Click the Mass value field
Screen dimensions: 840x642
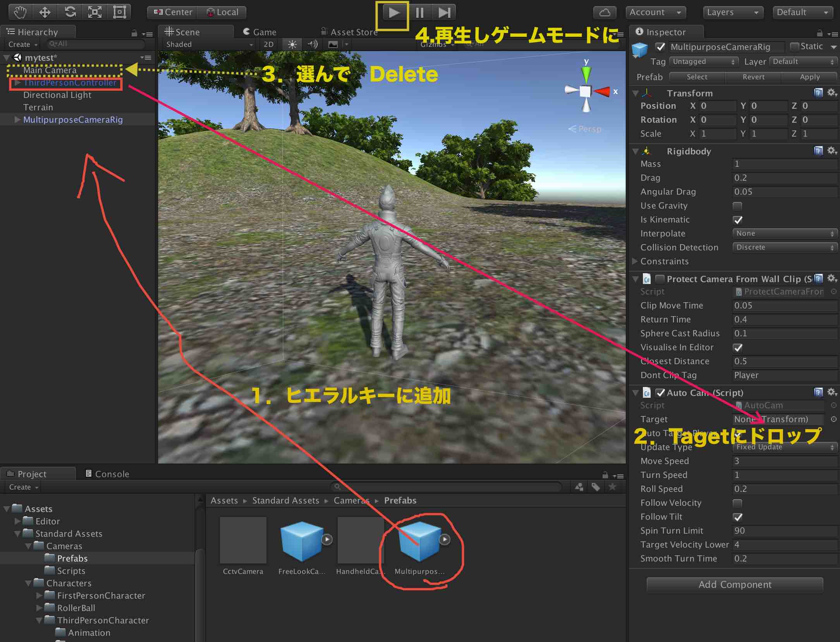point(785,164)
